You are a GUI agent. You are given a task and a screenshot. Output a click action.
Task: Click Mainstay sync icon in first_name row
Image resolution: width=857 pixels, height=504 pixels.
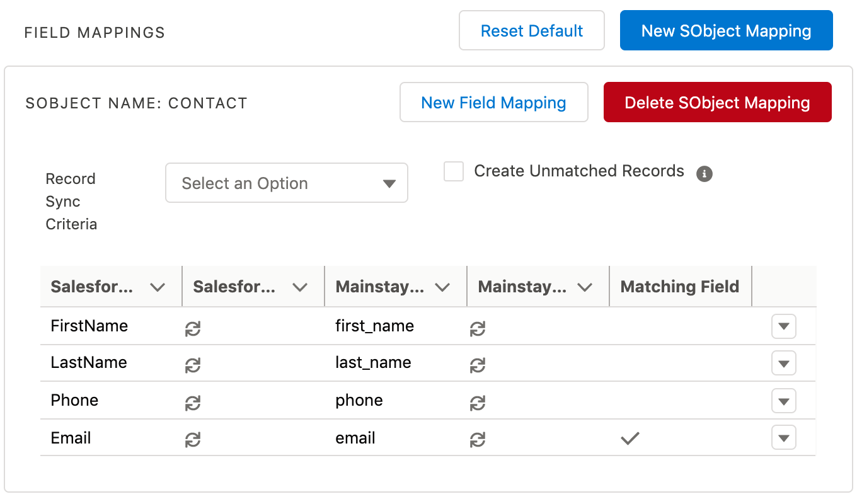pyautogui.click(x=478, y=328)
